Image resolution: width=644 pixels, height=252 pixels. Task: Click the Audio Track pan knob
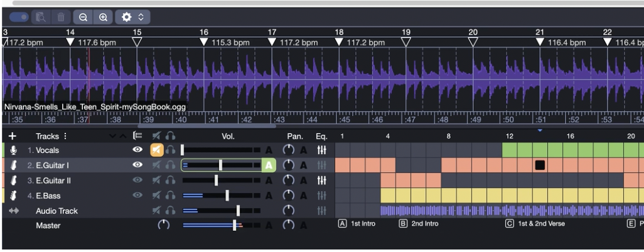pyautogui.click(x=289, y=211)
